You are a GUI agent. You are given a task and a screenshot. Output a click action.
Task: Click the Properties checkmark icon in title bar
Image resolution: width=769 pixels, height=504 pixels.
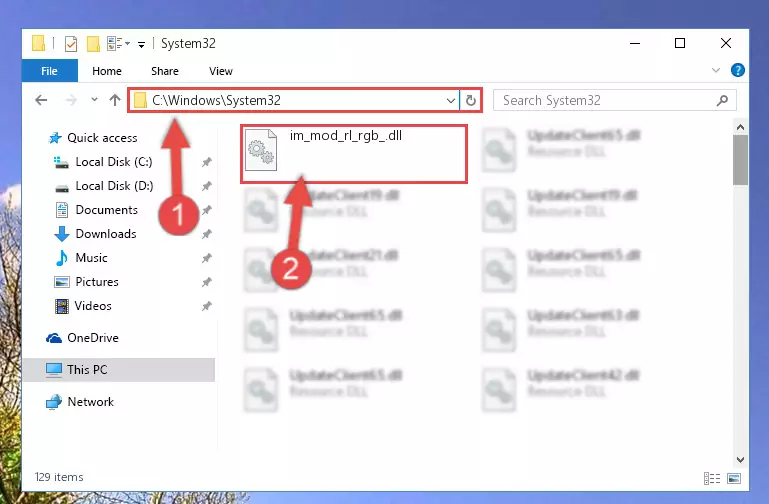71,44
